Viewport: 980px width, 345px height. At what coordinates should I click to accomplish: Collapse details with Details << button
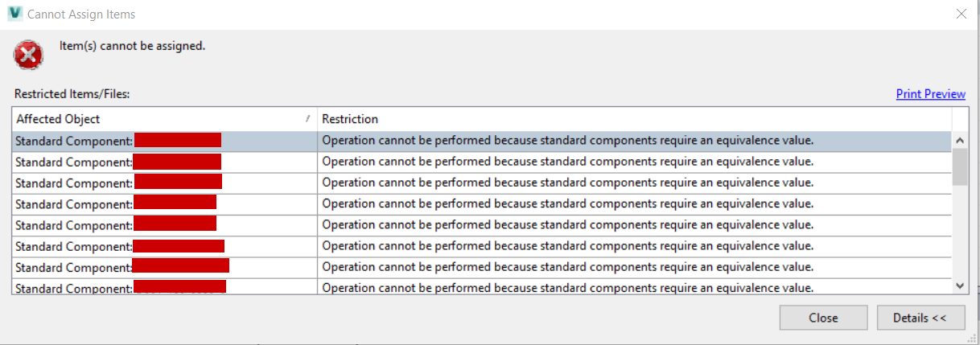pyautogui.click(x=920, y=318)
